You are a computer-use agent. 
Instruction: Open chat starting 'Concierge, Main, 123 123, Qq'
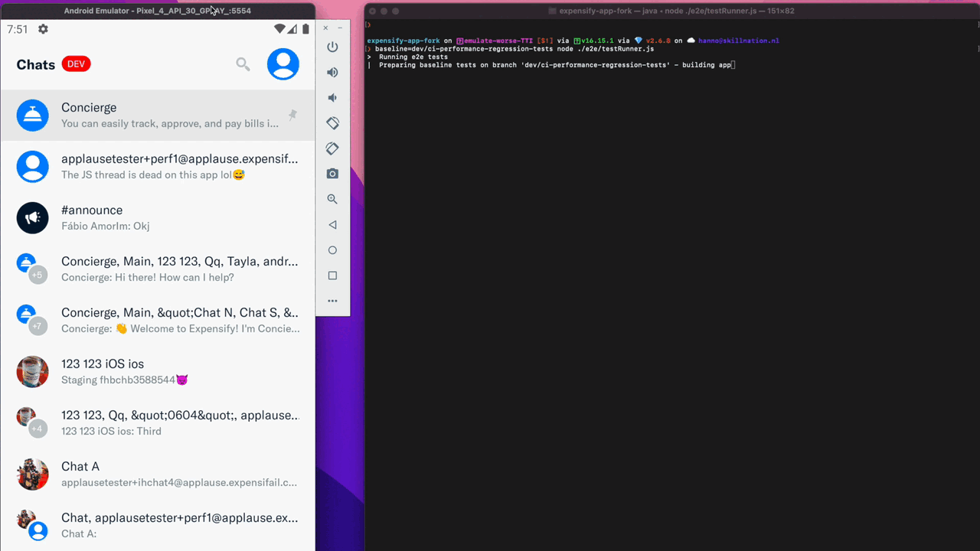[x=158, y=269]
